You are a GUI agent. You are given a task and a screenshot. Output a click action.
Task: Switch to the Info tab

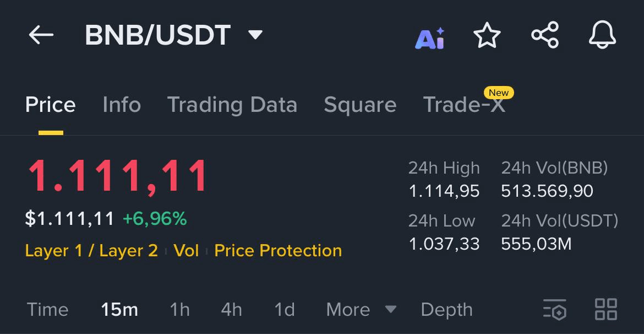[122, 105]
